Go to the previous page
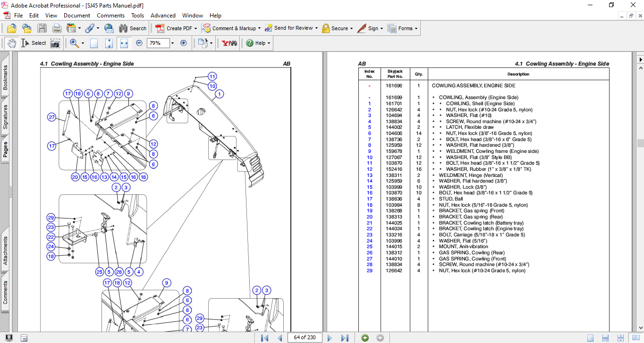The height and width of the screenshot is (343, 644). tap(280, 338)
